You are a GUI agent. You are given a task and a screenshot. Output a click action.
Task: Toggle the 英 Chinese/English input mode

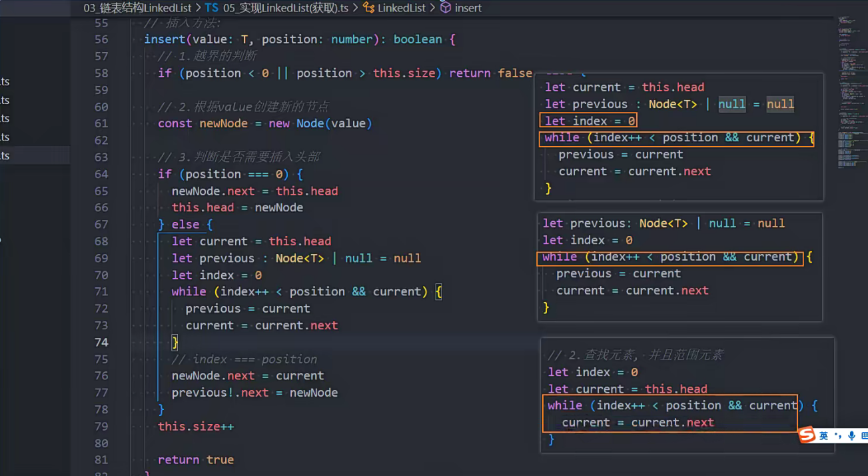[824, 436]
